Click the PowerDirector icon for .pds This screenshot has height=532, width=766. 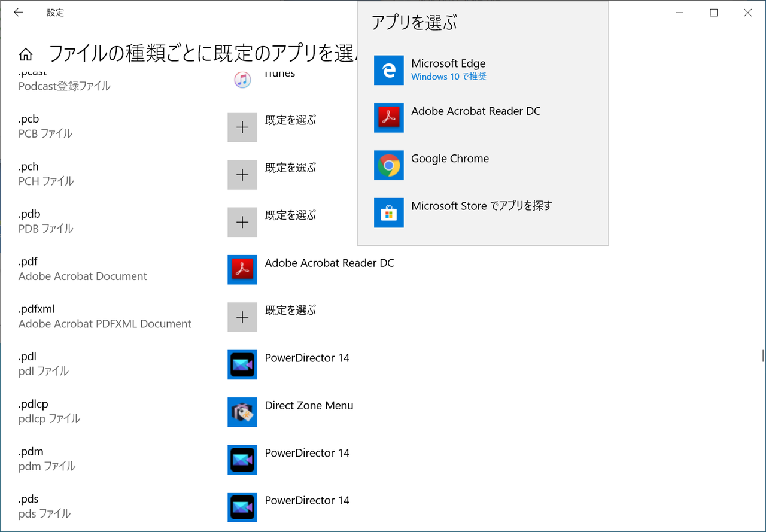(x=242, y=507)
